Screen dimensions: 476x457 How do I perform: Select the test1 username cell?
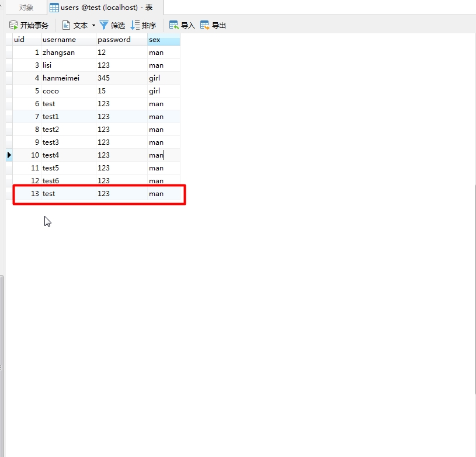pos(68,117)
